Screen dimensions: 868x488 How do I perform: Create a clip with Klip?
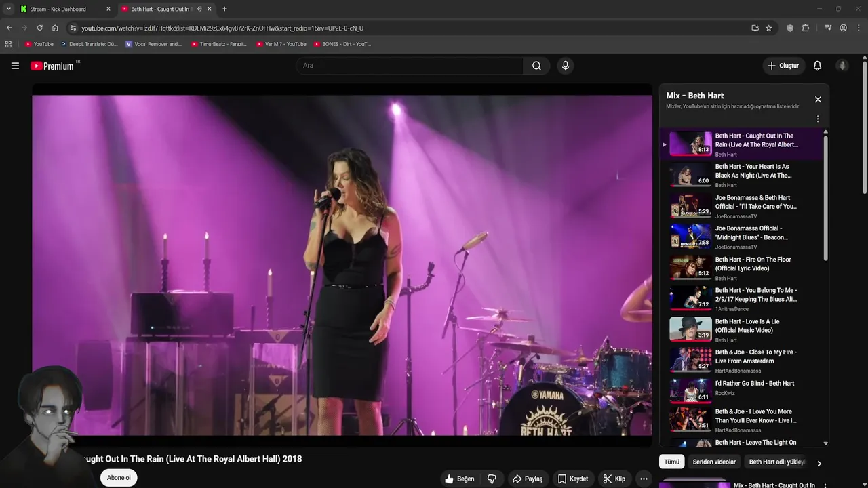click(614, 479)
